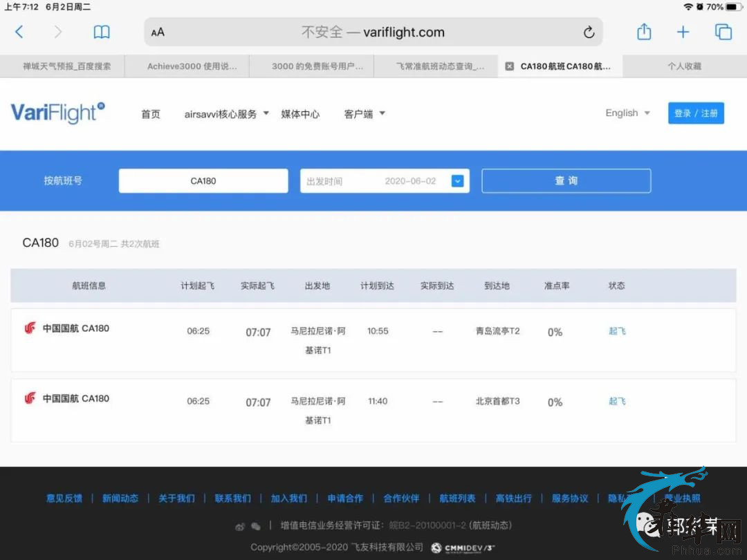Open the 合作伙伴 footer link
The image size is (747, 560).
402,498
